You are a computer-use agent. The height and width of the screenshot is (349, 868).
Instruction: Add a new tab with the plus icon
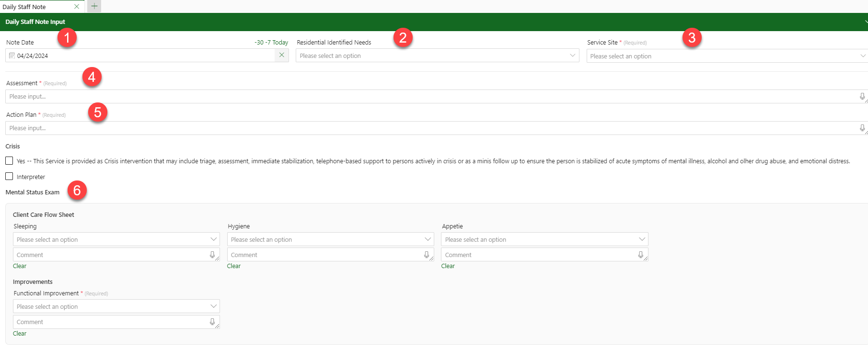[94, 6]
